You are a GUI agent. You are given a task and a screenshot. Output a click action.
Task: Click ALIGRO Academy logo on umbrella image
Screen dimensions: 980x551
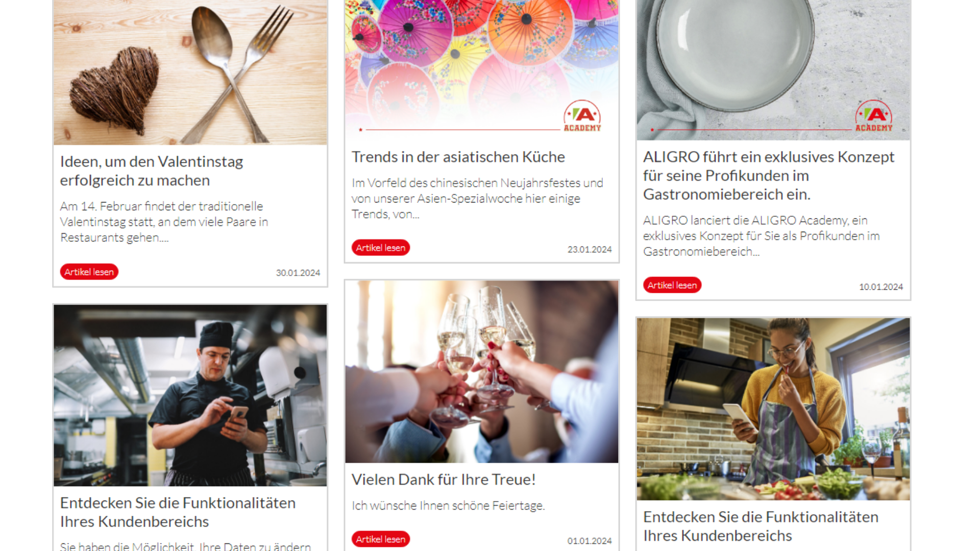[x=582, y=116]
